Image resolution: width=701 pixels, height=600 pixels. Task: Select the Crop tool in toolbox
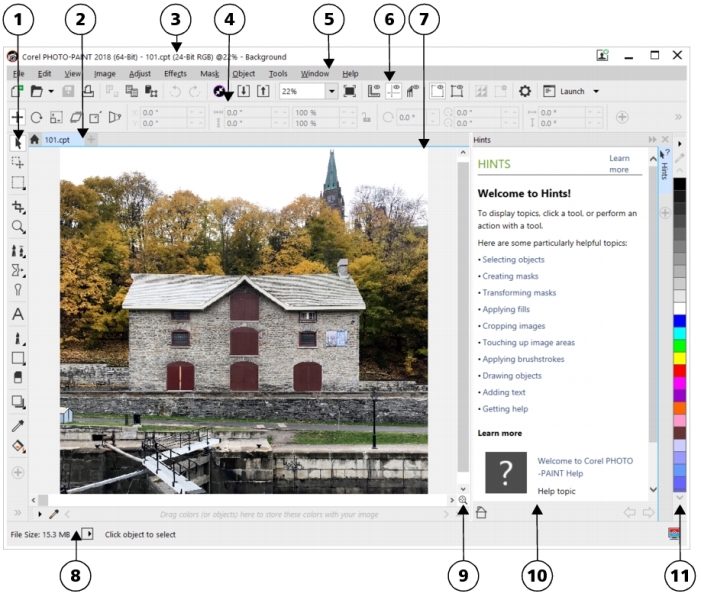tap(18, 206)
